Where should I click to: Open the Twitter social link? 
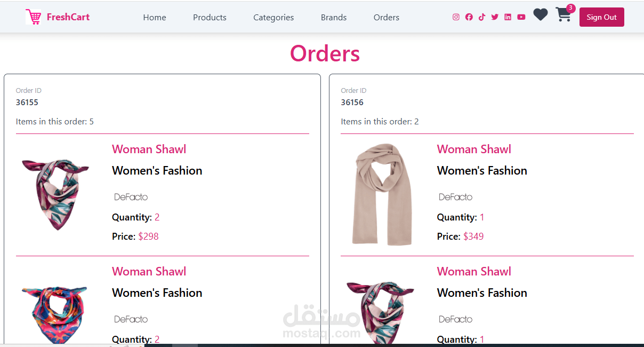(x=495, y=17)
